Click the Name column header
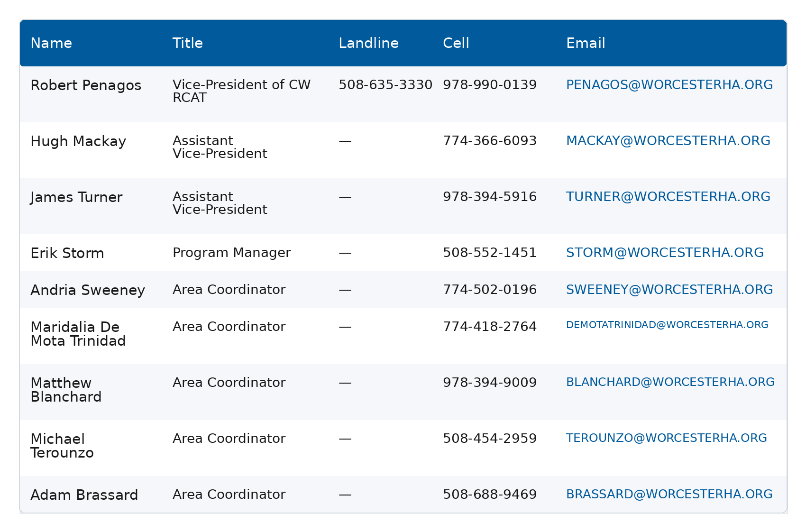 click(51, 43)
